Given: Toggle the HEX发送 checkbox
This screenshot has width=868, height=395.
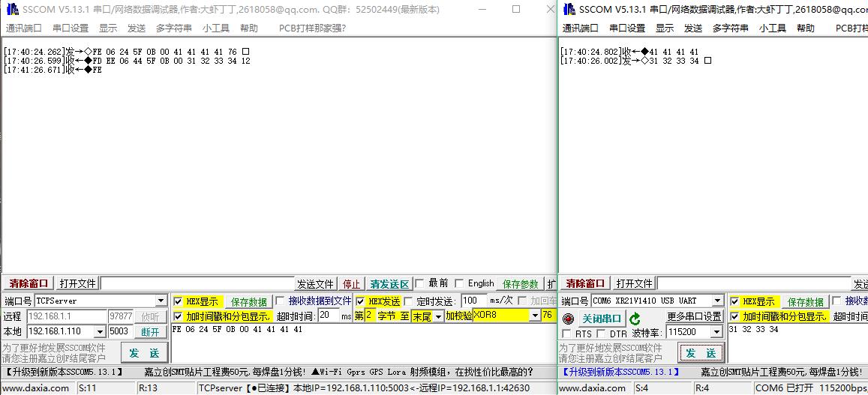Looking at the screenshot, I should click(360, 301).
